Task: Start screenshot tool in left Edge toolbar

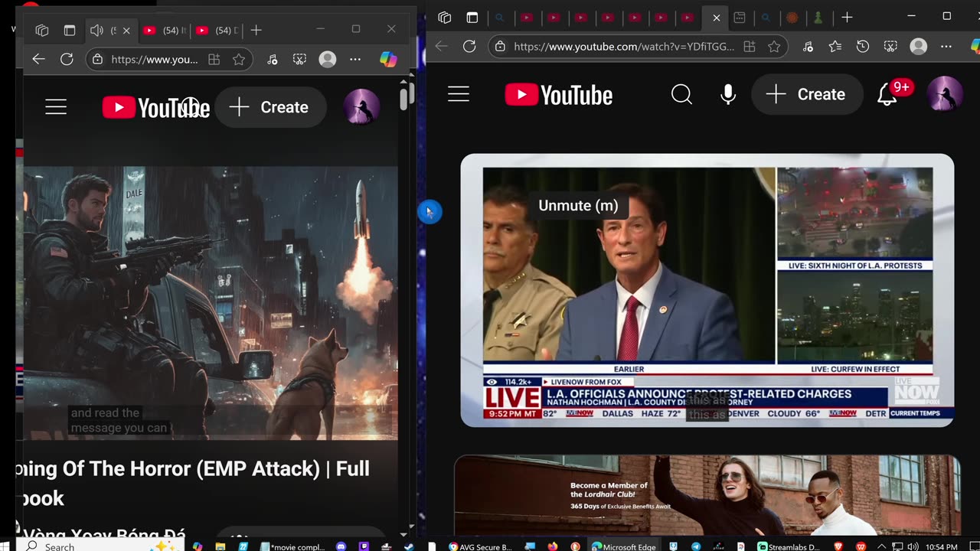Action: click(299, 59)
